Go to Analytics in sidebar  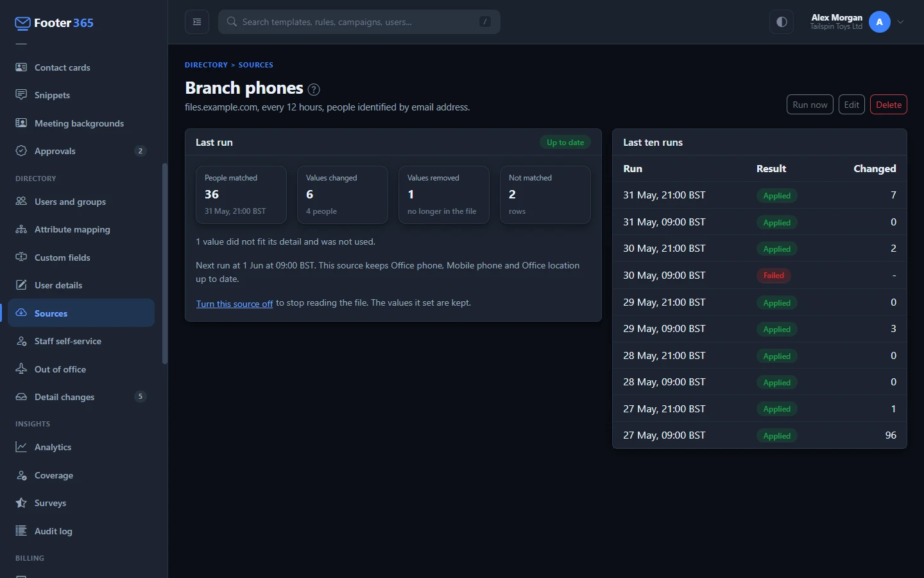click(x=81, y=447)
